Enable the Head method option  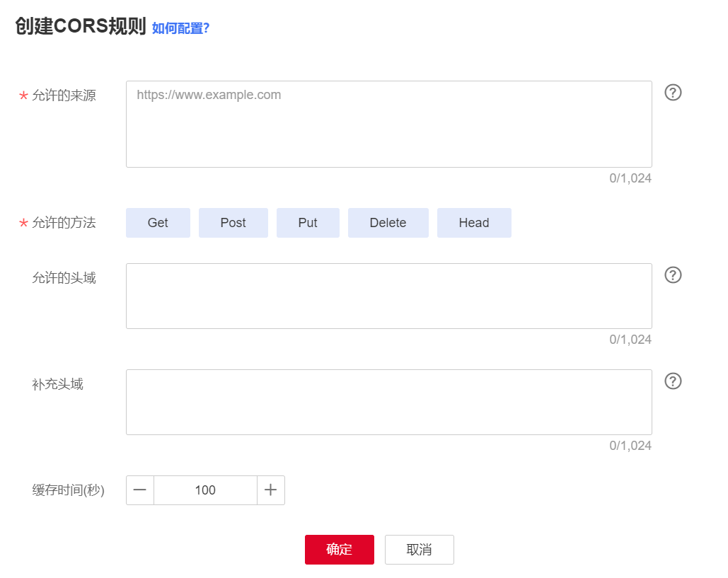[473, 223]
